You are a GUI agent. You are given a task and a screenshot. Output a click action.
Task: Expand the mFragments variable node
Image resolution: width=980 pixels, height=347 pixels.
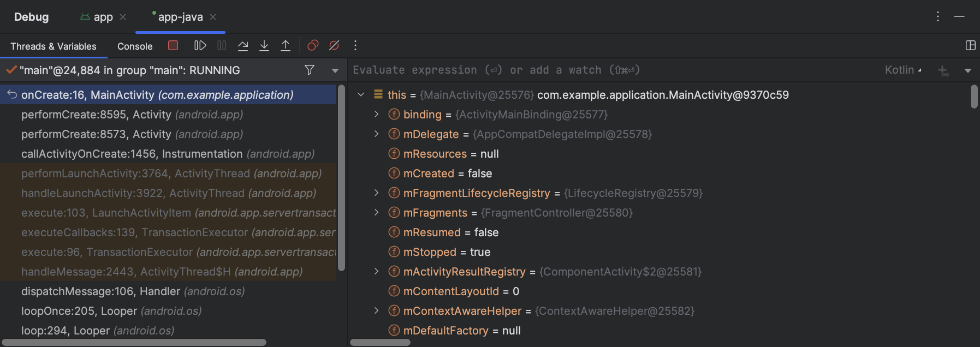click(376, 213)
